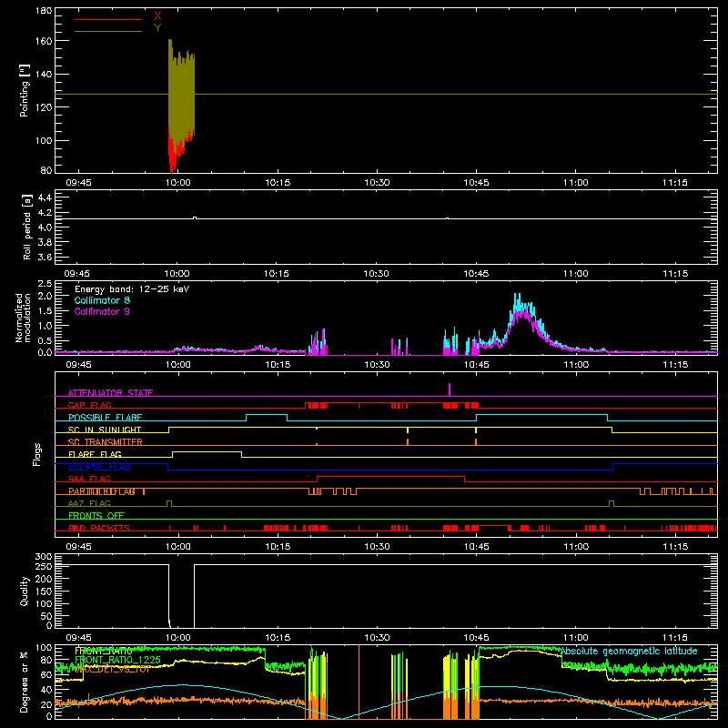
Task: Click 10:15 time label under Quality plot
Action: tap(278, 638)
